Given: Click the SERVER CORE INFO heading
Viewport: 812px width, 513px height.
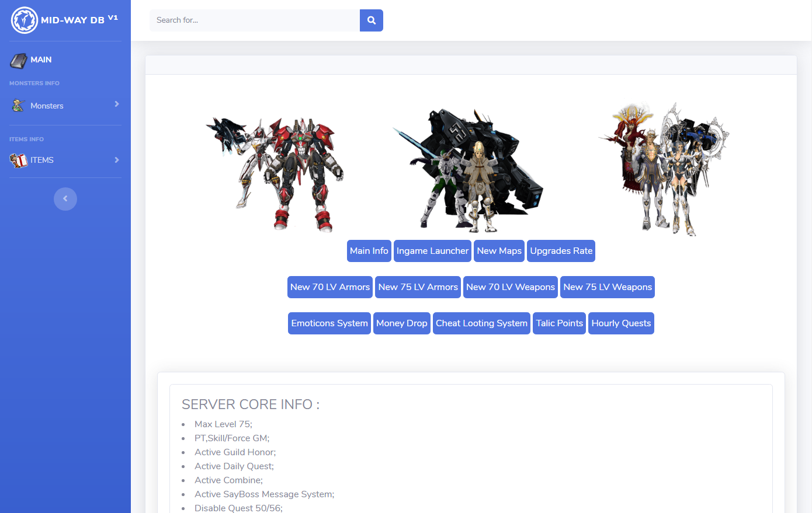Looking at the screenshot, I should (251, 404).
